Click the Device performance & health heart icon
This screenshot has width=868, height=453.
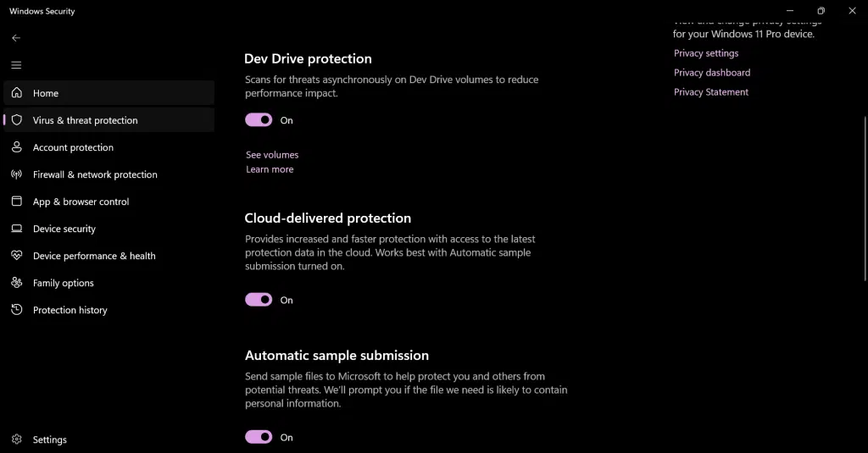16,256
